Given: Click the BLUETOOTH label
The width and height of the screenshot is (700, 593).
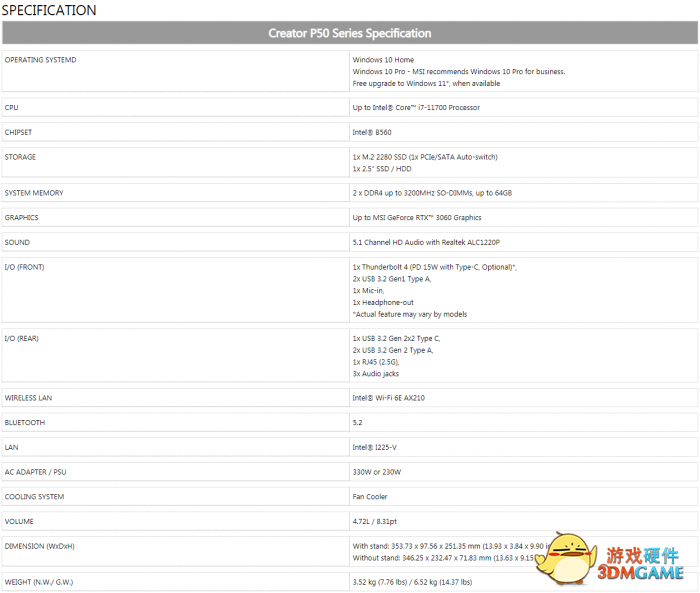Looking at the screenshot, I should point(25,422).
